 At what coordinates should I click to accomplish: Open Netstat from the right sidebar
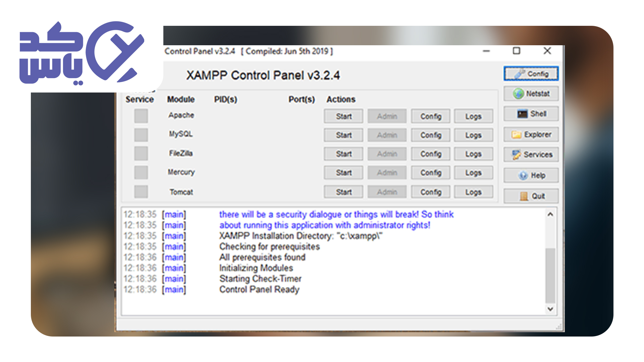point(531,94)
